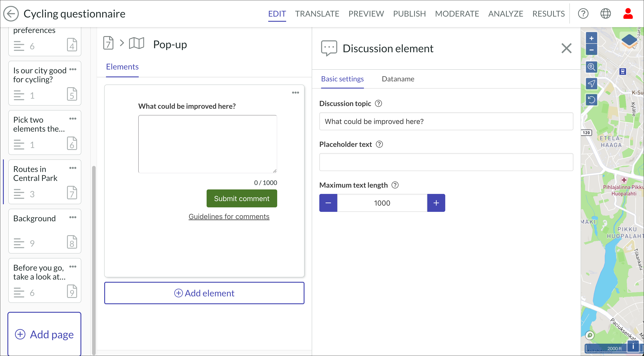Click the Discussion topic input field
The image size is (644, 356).
[x=446, y=121]
